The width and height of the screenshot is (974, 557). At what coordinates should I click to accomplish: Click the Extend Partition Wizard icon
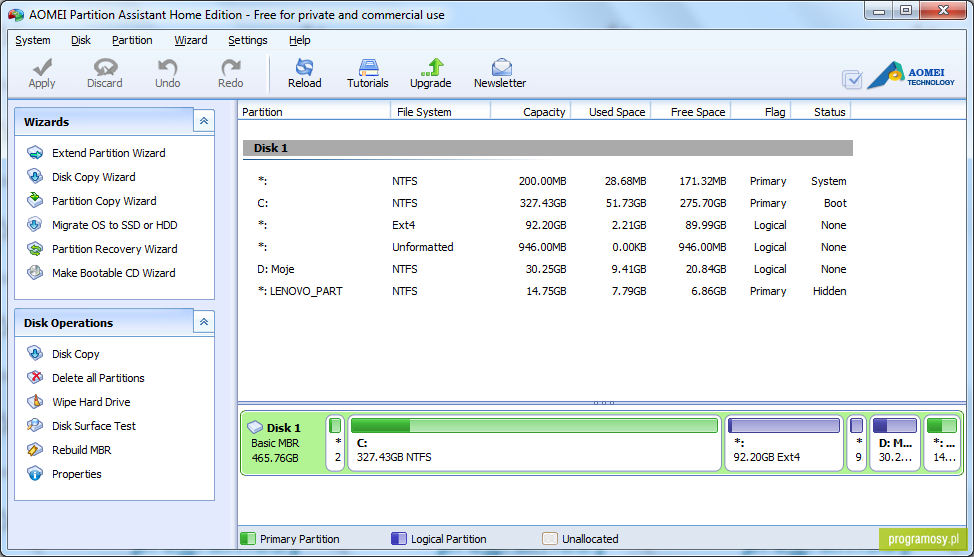coord(35,153)
